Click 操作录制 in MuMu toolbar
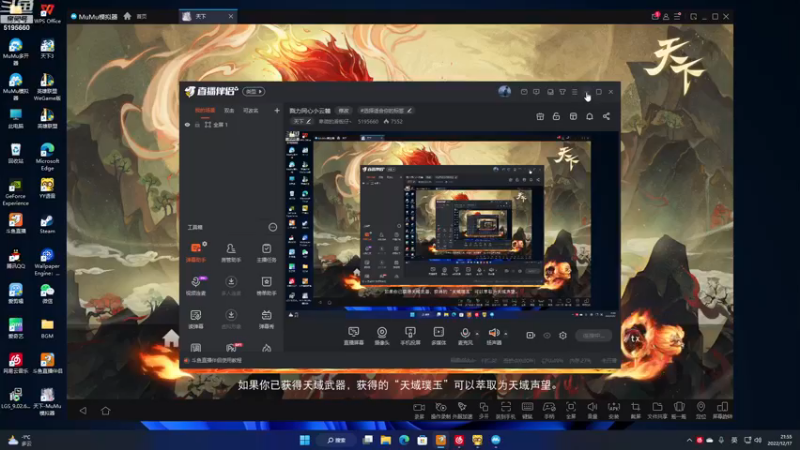The image size is (800, 450). (x=441, y=410)
